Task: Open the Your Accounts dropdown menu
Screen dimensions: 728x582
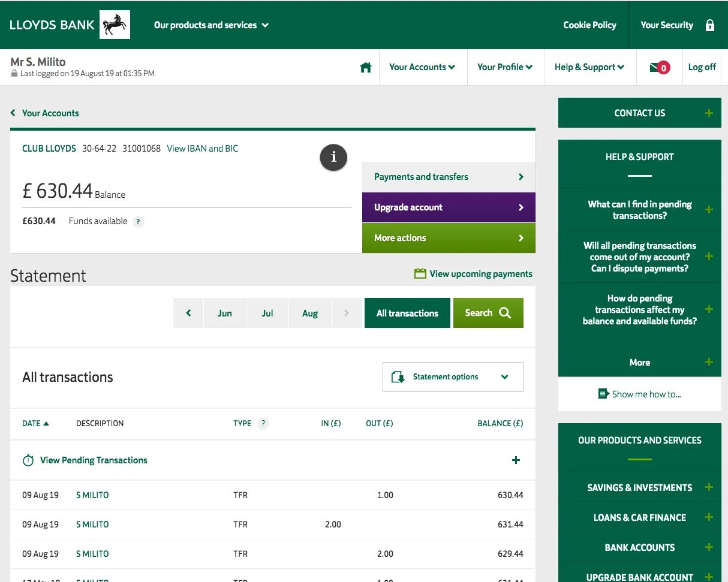Action: pos(422,67)
